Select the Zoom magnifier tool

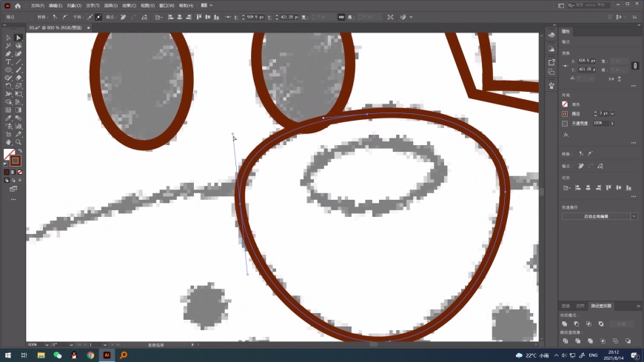18,142
